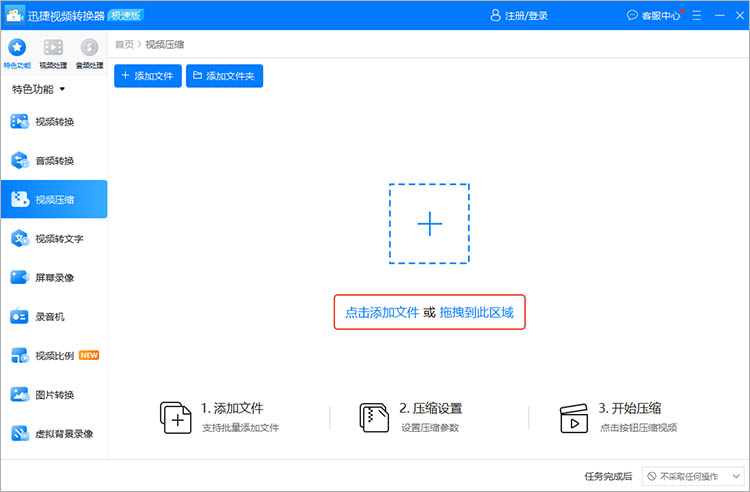
Task: Click the 3. 开始压缩 heading
Action: coord(630,408)
